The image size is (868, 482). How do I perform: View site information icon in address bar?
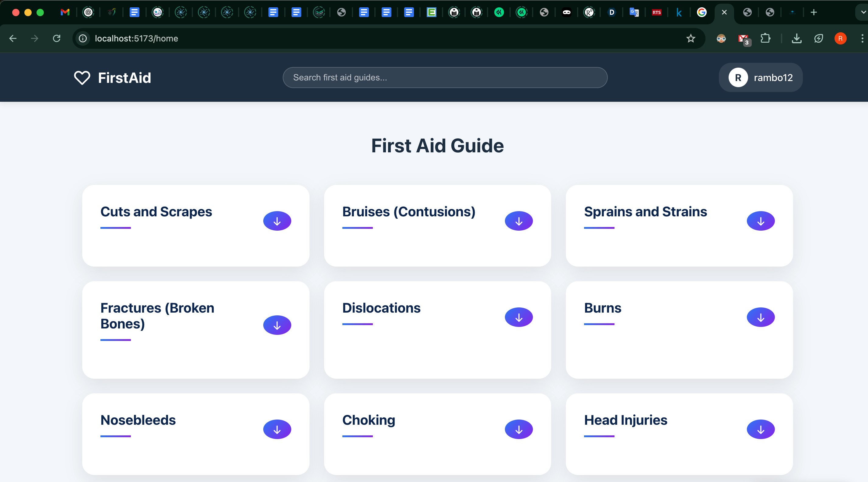pos(83,38)
